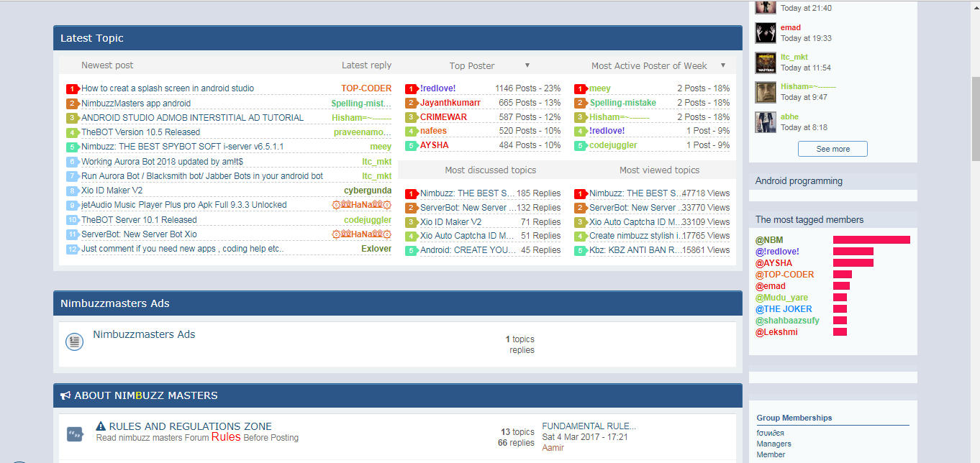This screenshot has height=463, width=980.
Task: Open abhe's profile name in sidebar
Action: tap(789, 116)
